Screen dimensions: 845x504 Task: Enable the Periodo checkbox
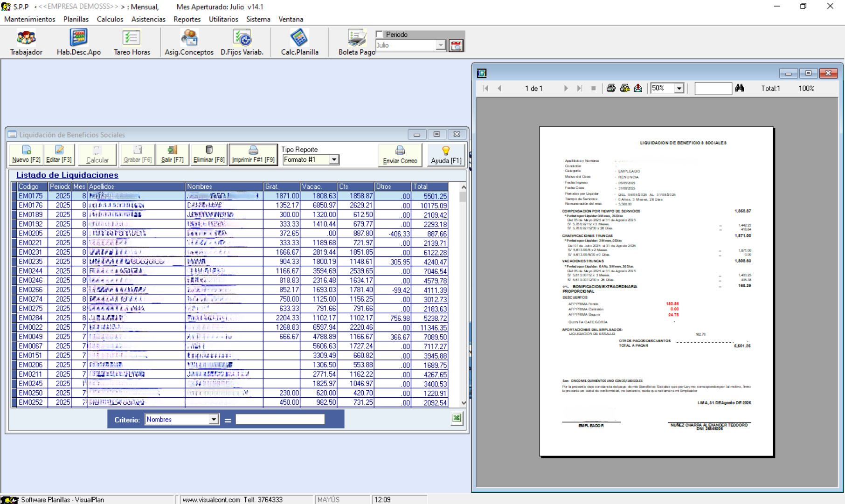pos(380,35)
